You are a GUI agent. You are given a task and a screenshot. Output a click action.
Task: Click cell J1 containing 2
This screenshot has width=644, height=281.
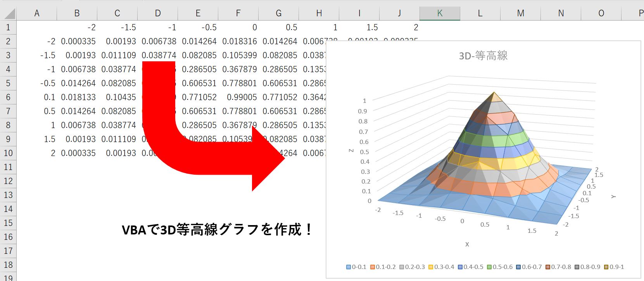click(400, 28)
